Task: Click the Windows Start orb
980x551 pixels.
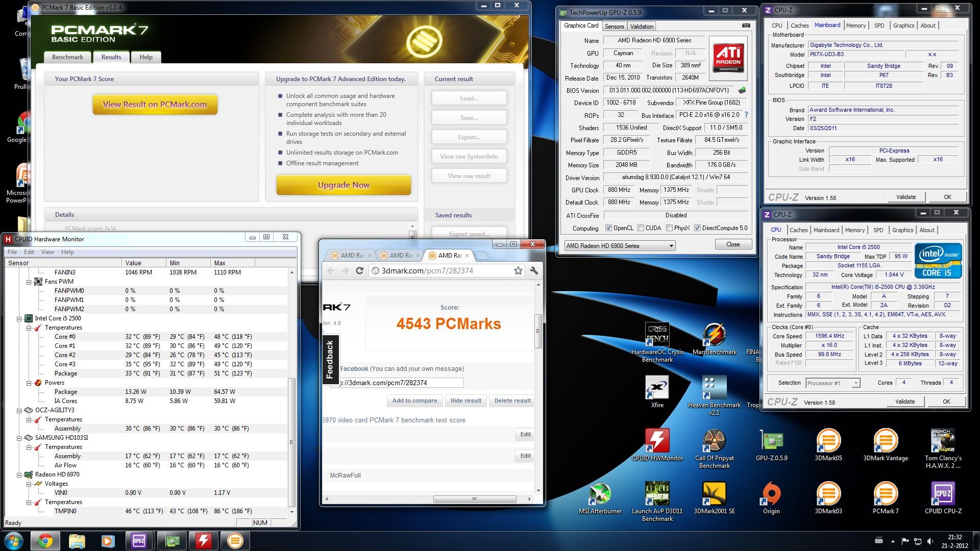Action: [x=14, y=540]
